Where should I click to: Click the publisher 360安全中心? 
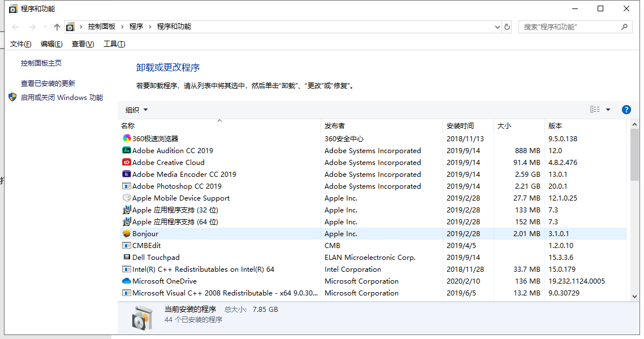(344, 139)
